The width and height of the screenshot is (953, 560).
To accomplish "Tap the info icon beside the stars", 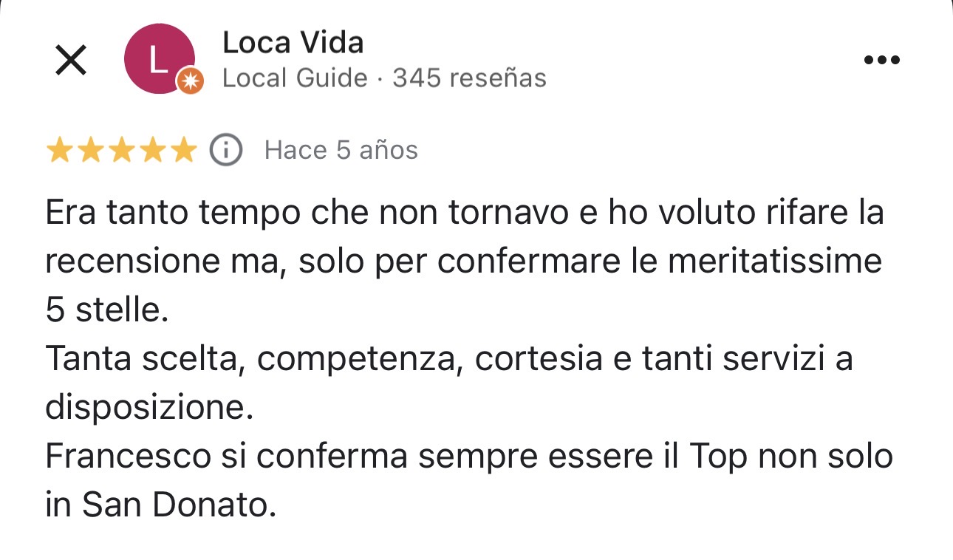I will (226, 151).
